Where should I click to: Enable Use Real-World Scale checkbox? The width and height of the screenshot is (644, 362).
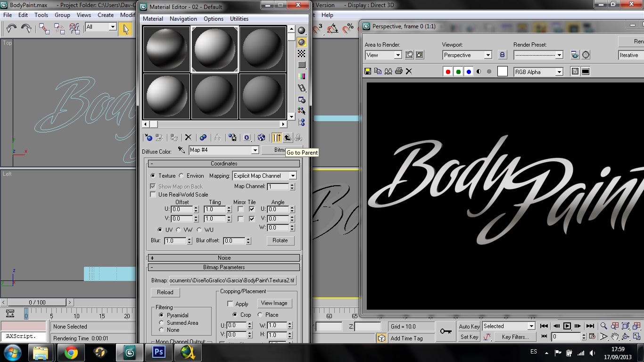(x=153, y=195)
